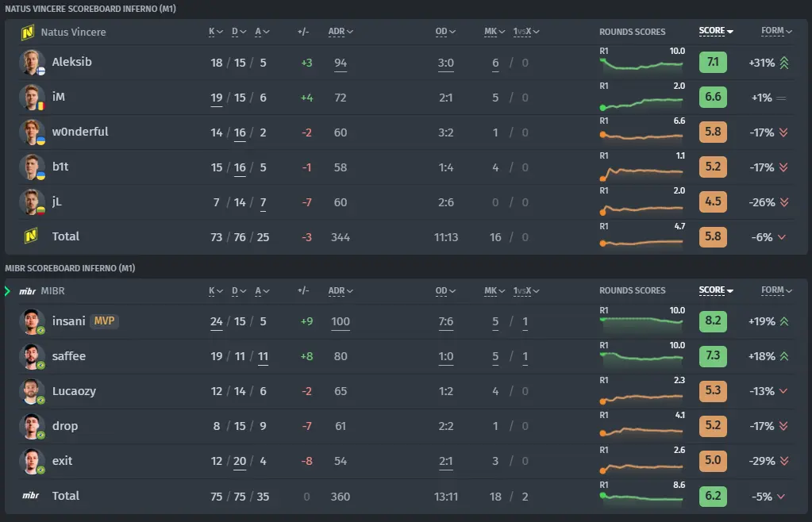Sort MIBR table by FORM
The height and width of the screenshot is (522, 812).
[x=776, y=290]
